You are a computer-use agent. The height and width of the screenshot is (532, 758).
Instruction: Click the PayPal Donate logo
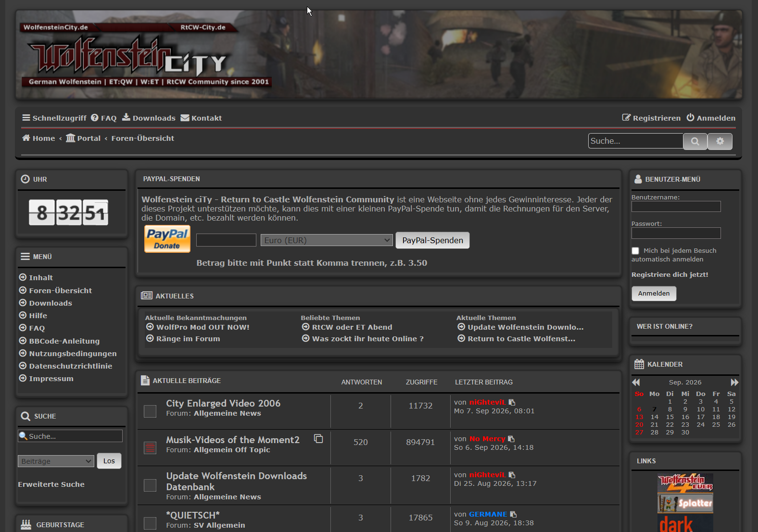tap(167, 239)
